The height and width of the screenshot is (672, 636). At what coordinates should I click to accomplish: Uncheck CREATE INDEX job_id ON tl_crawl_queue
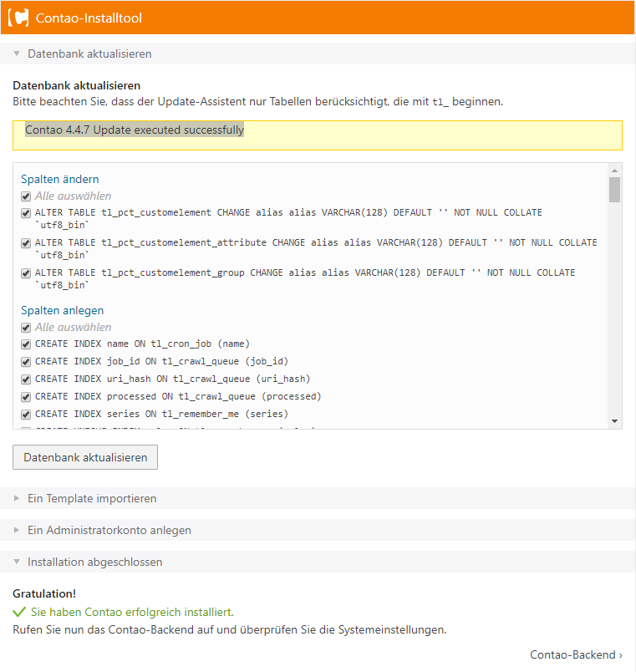tap(26, 362)
